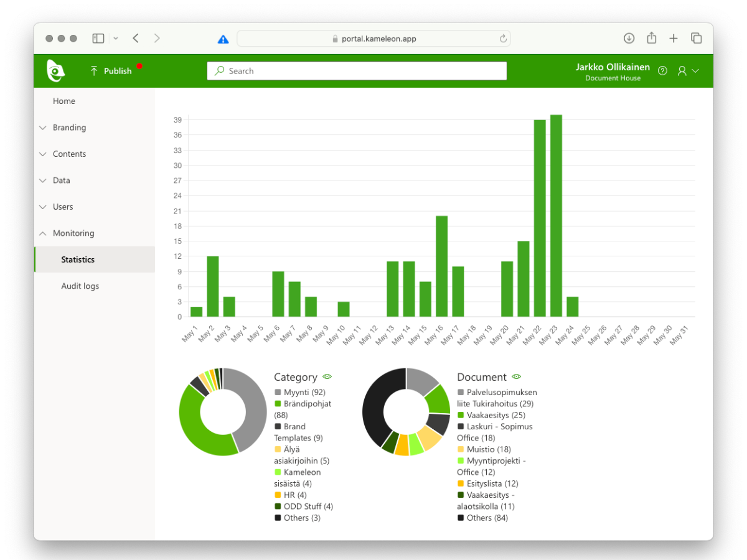Open the Safari downloads icon
747x560 pixels.
coord(629,39)
